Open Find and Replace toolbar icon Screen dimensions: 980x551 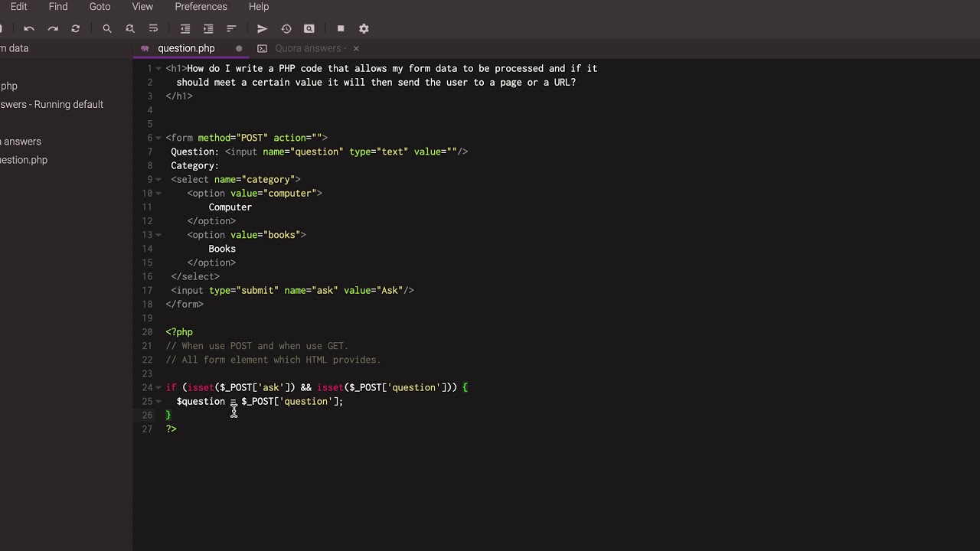click(130, 28)
